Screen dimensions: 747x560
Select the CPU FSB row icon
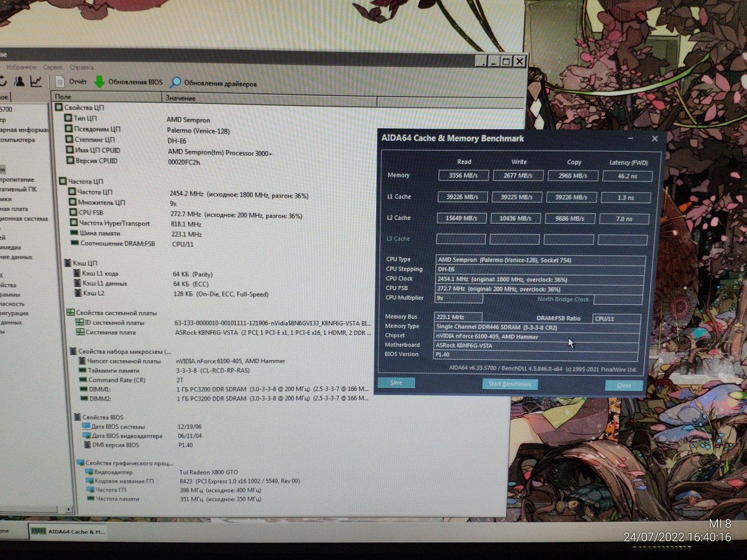(x=73, y=212)
